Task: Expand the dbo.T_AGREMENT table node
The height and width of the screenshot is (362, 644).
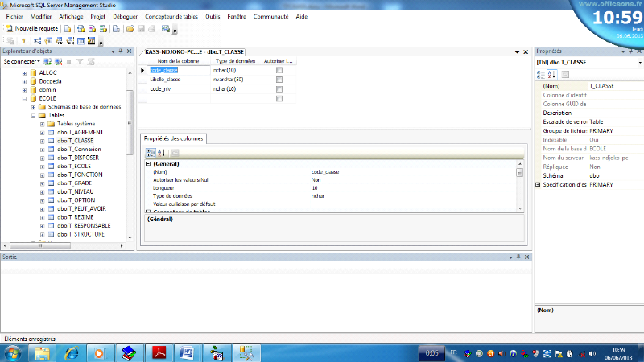Action: (x=42, y=133)
